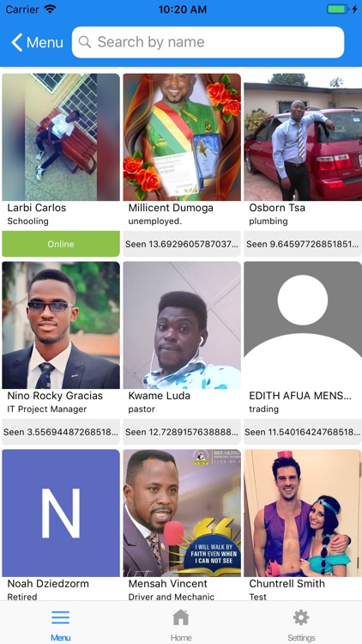Click the Menu back label text
The height and width of the screenshot is (644, 362).
(45, 42)
